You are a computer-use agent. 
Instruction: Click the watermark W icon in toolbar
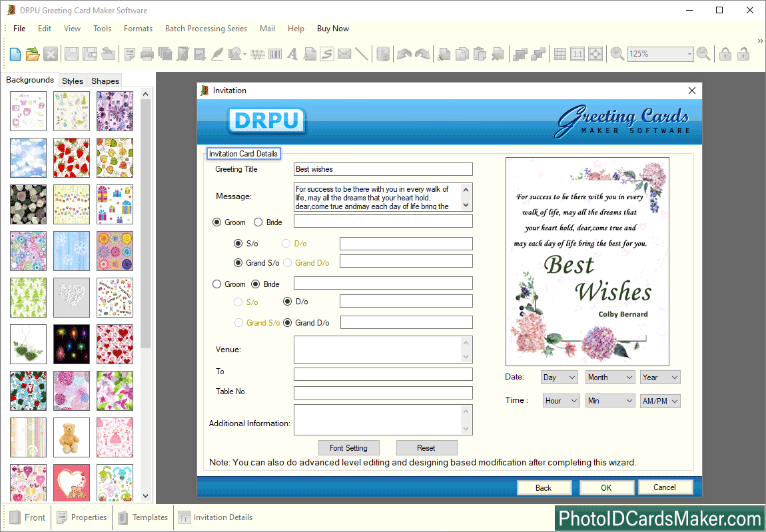[258, 54]
